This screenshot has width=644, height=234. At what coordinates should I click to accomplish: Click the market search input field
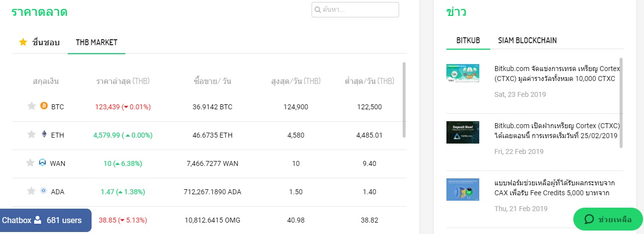pos(358,10)
